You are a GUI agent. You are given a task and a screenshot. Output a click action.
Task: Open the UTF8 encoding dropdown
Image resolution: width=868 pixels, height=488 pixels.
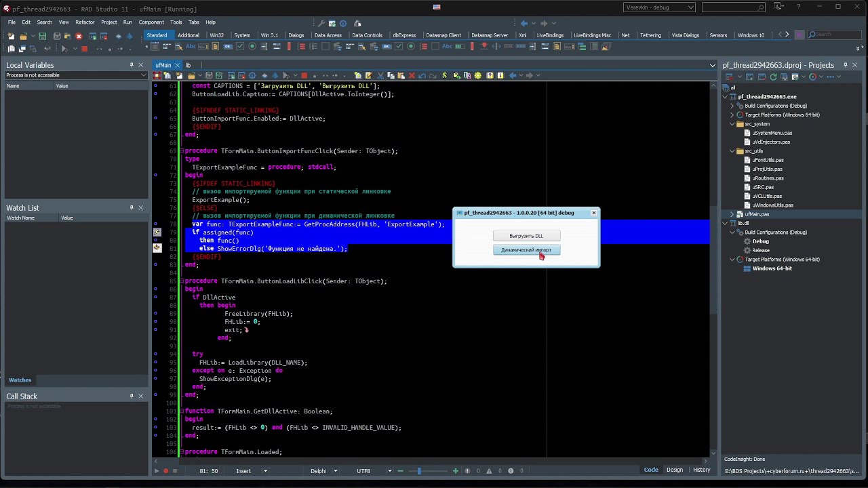point(389,470)
